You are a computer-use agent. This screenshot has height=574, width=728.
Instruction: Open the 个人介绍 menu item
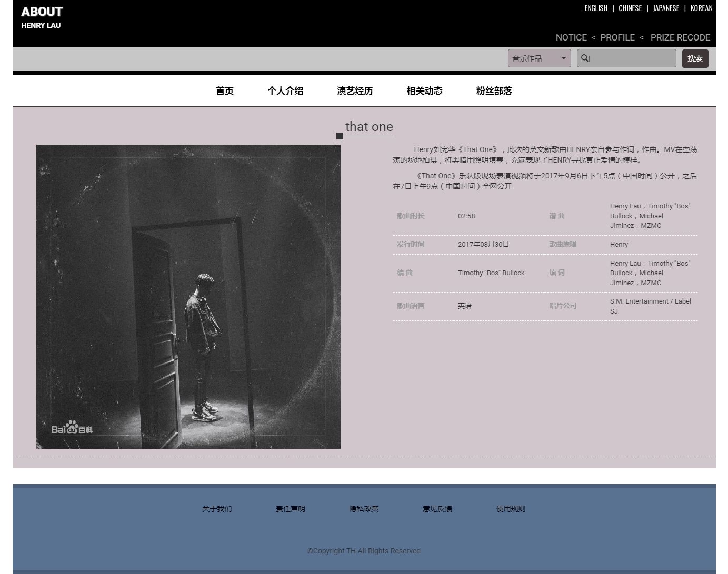[285, 91]
